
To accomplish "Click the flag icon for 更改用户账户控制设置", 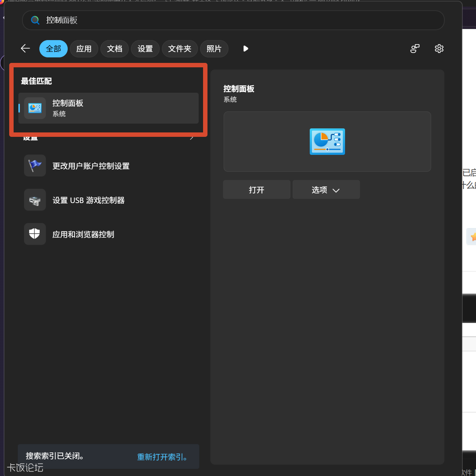I will 35,166.
